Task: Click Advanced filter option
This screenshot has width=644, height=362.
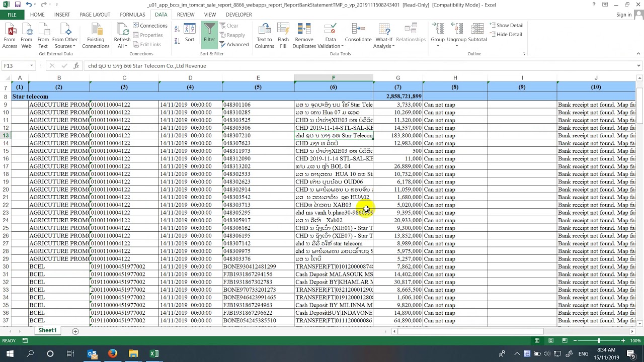Action: pyautogui.click(x=234, y=44)
